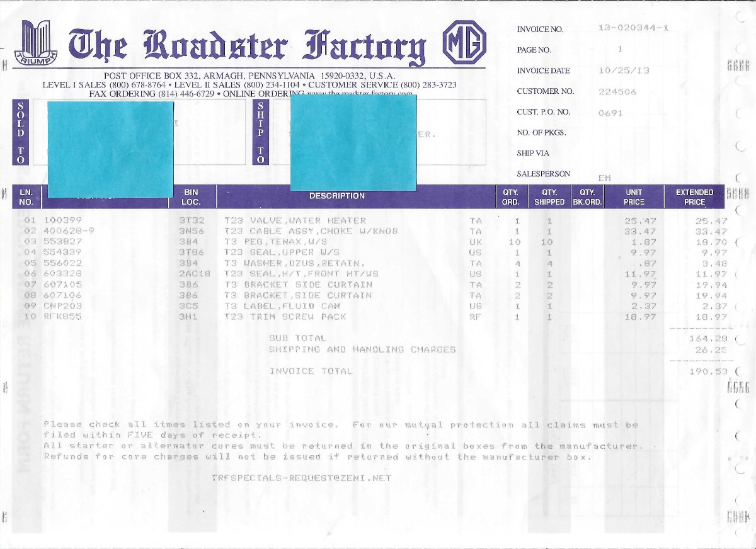Select customer number 224506
Image resolution: width=756 pixels, height=549 pixels.
click(617, 91)
